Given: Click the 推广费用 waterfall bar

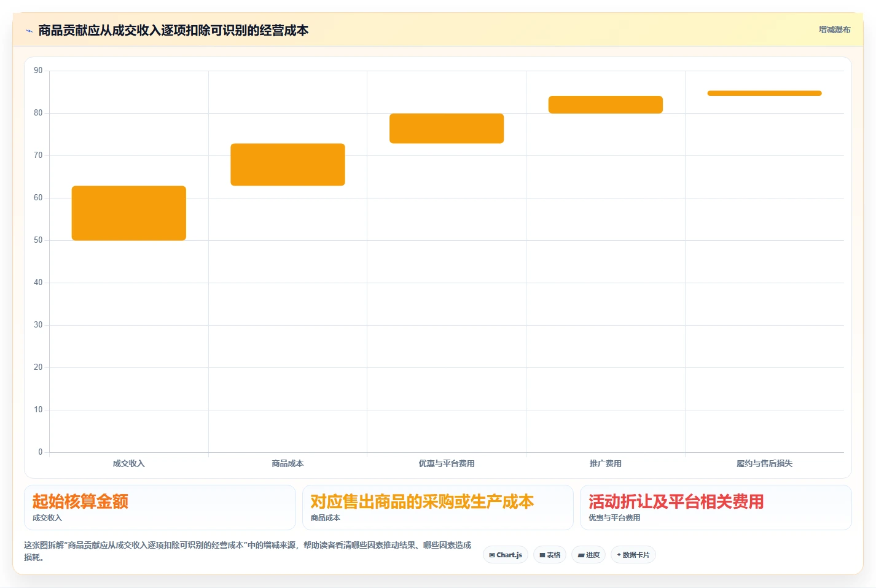Looking at the screenshot, I should pos(606,104).
